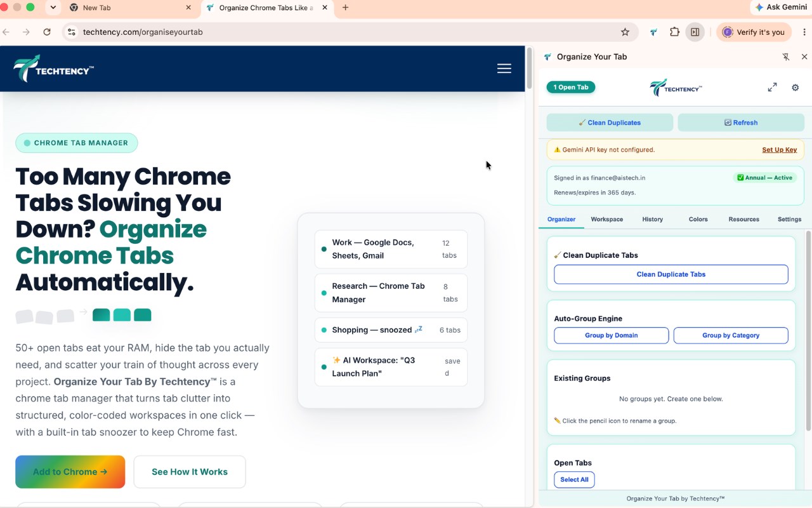
Task: Click the outlined Clean Duplicate Tabs button
Action: pyautogui.click(x=671, y=274)
